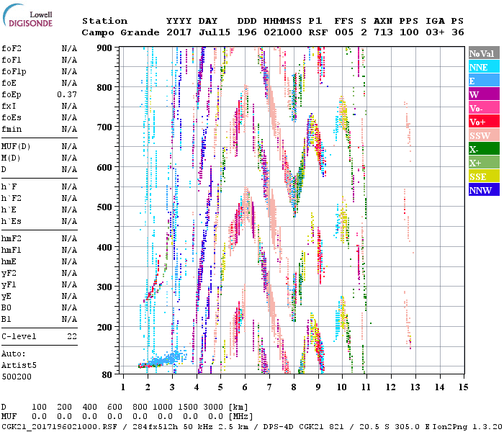Viewport: 504px width, 432px height.
Task: Click the Artist5 auto-scaling label
Action: (16, 365)
